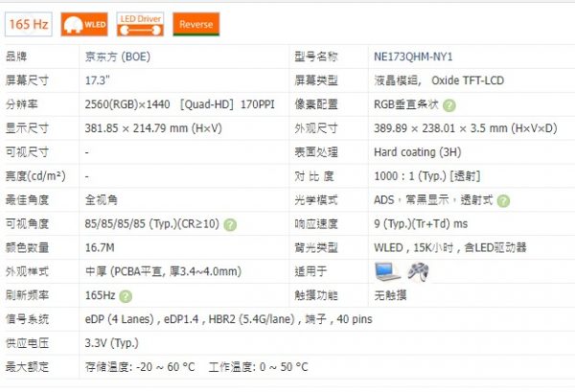Click the 颜色数量 row label
The image size is (575, 392).
(x=27, y=248)
